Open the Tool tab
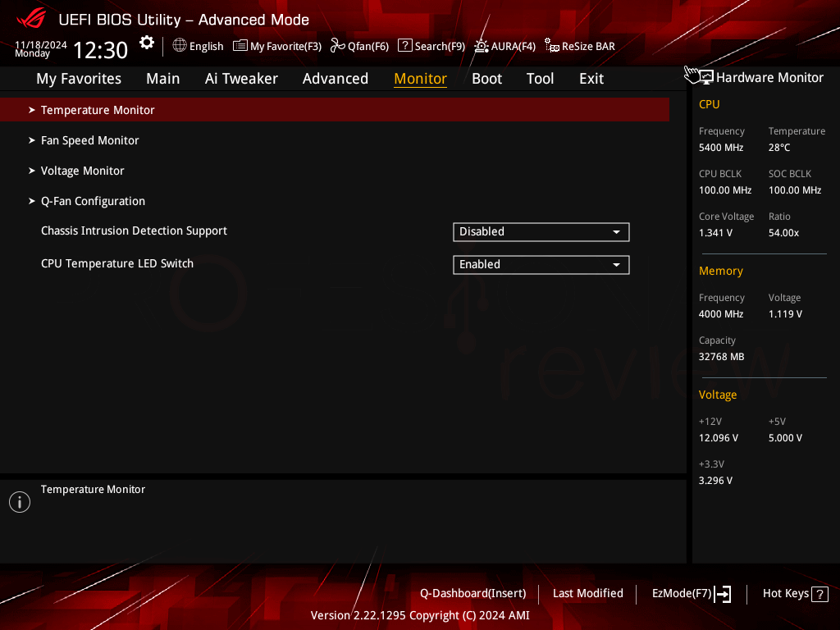Viewport: 840px width, 630px height. [540, 79]
